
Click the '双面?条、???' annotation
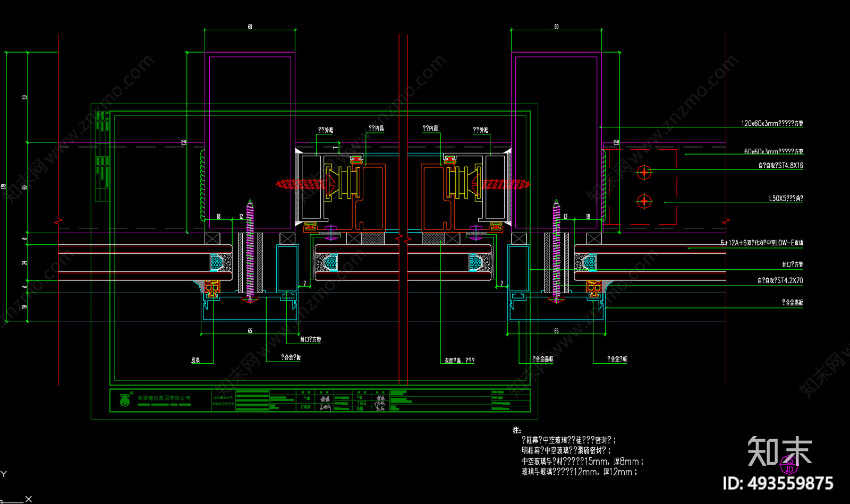[x=460, y=361]
